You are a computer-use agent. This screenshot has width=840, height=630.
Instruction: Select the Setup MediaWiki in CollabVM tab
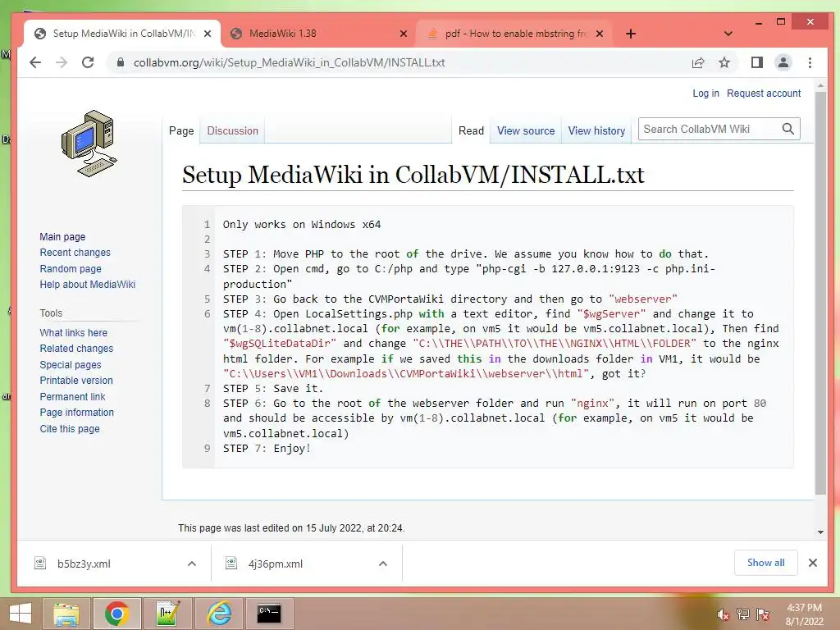122,34
